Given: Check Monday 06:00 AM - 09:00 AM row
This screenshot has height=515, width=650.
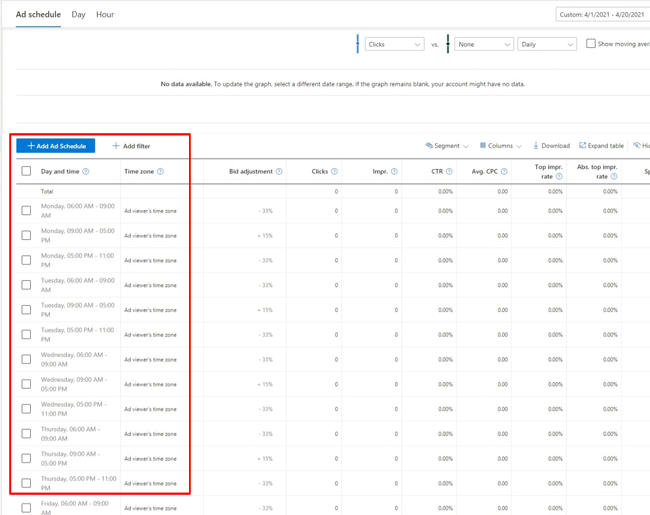Looking at the screenshot, I should tap(26, 210).
